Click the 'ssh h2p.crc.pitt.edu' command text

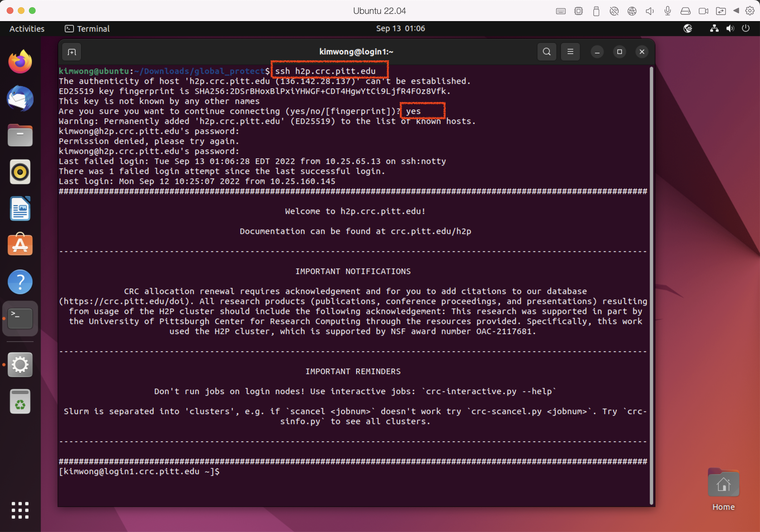point(325,71)
